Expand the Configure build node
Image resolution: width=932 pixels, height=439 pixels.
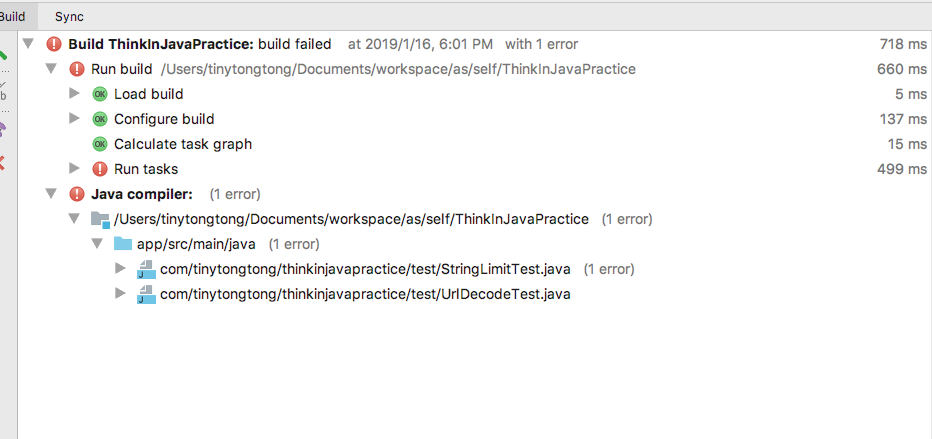coord(74,119)
